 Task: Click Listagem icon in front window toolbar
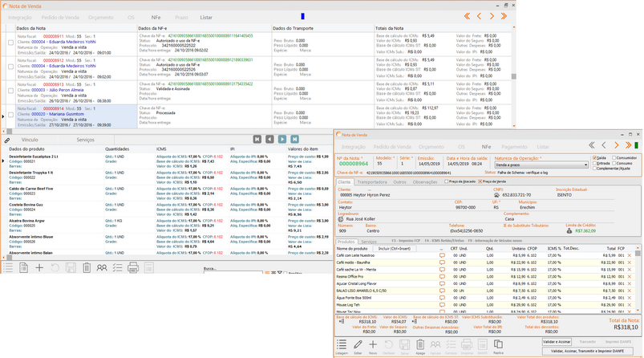point(342,344)
